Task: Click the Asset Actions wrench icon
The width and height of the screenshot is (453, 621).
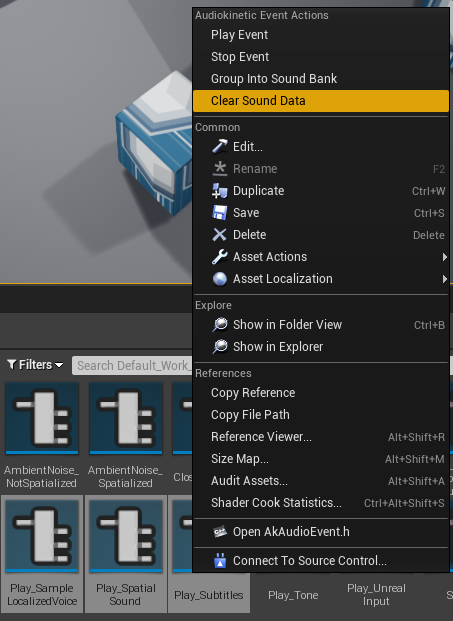Action: click(x=220, y=257)
